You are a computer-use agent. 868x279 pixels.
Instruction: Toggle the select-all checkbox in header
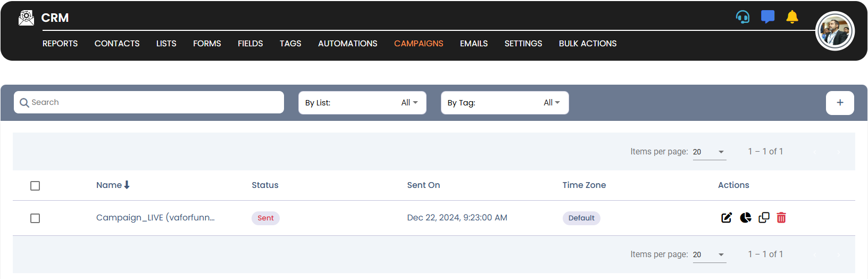[x=35, y=186]
